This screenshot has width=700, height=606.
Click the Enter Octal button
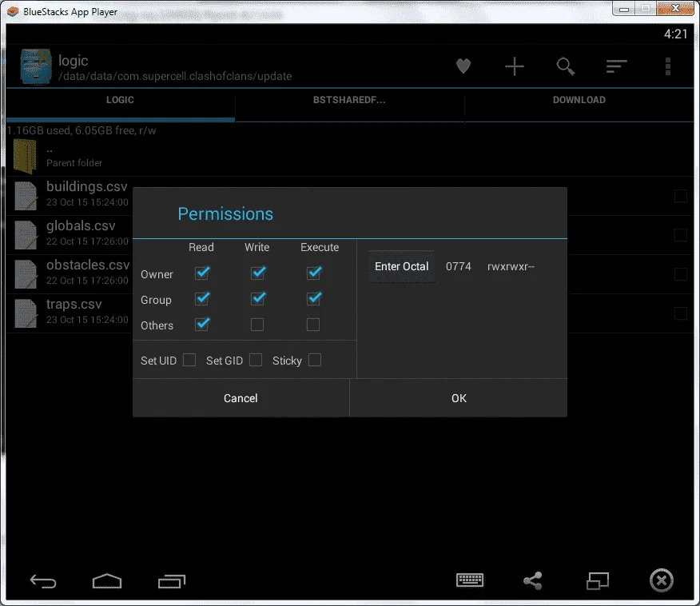(401, 266)
